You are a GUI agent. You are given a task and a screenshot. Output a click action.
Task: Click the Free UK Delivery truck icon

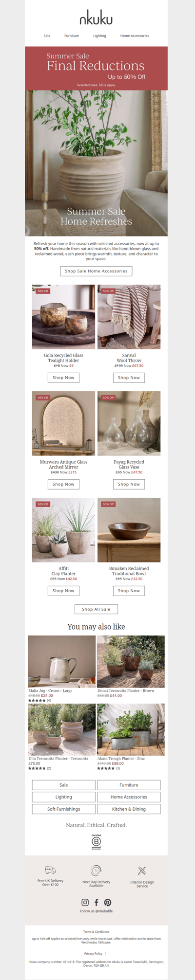click(50, 870)
